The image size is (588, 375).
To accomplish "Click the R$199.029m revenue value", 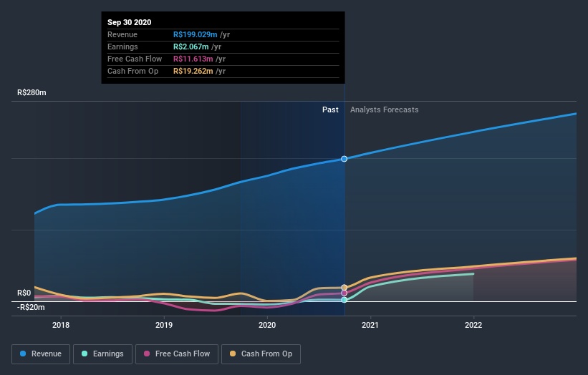I will click(x=195, y=34).
